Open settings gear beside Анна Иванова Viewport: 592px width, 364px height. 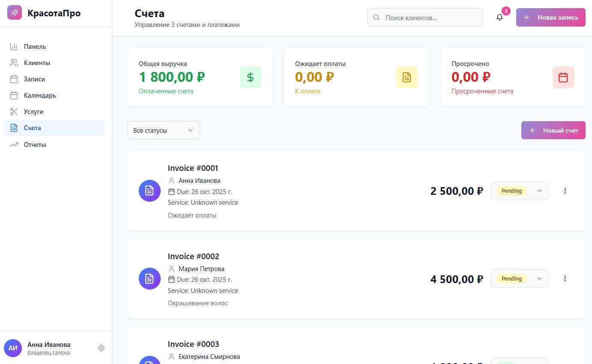[x=101, y=348]
